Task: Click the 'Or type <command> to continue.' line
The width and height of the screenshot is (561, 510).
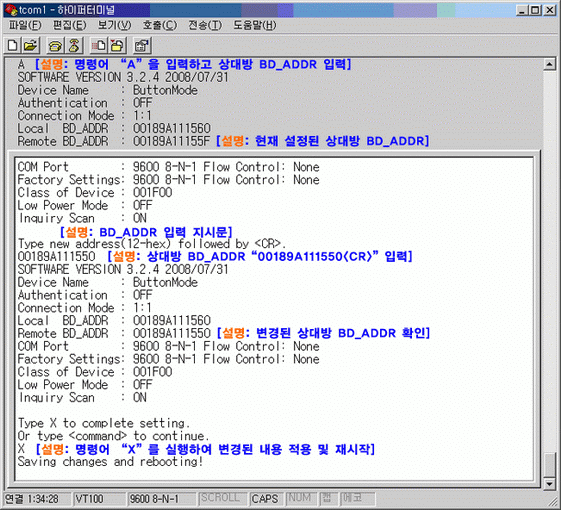Action: (113, 436)
